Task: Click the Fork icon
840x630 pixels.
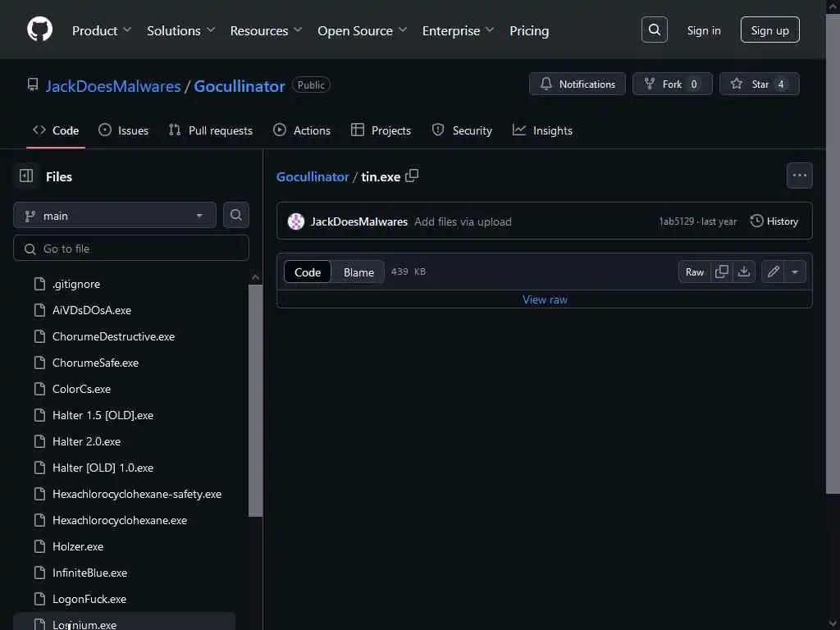Action: click(650, 84)
